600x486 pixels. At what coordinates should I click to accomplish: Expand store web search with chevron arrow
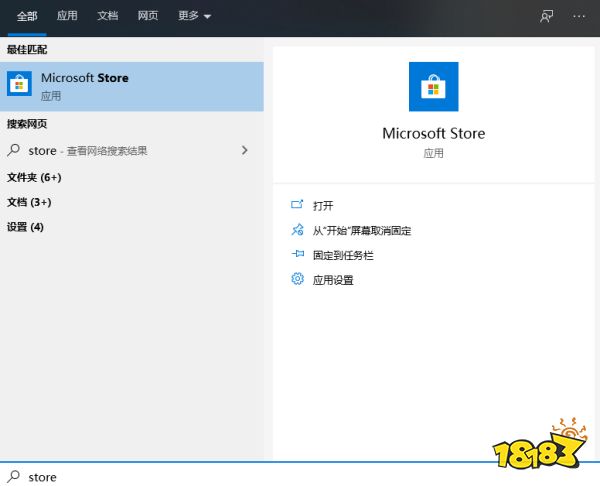coord(245,150)
